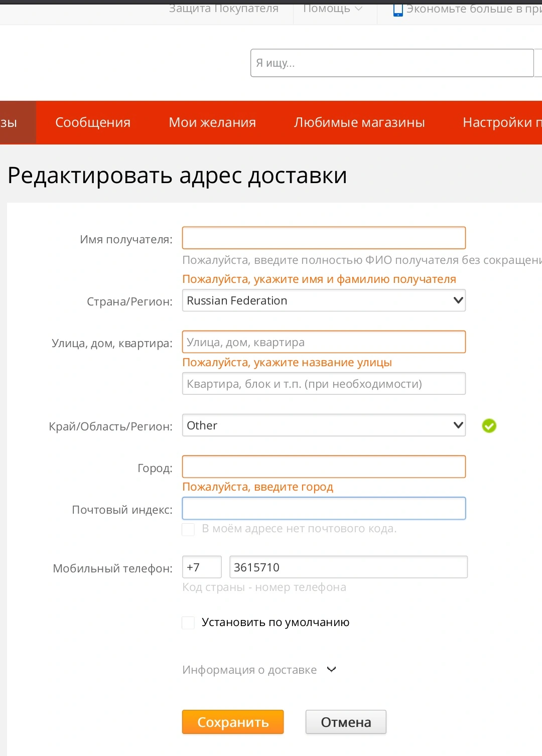Click the +7 country code field
This screenshot has height=756, width=542.
click(202, 567)
